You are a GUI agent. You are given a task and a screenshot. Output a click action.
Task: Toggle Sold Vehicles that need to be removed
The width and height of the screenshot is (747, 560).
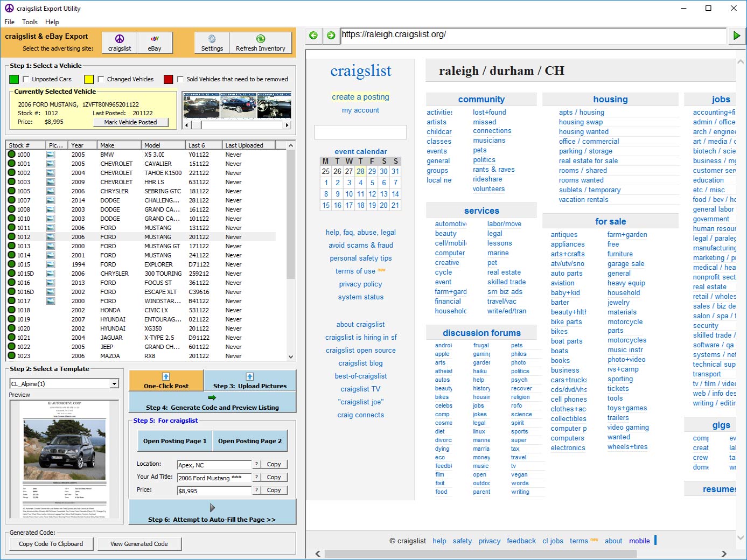pos(180,79)
